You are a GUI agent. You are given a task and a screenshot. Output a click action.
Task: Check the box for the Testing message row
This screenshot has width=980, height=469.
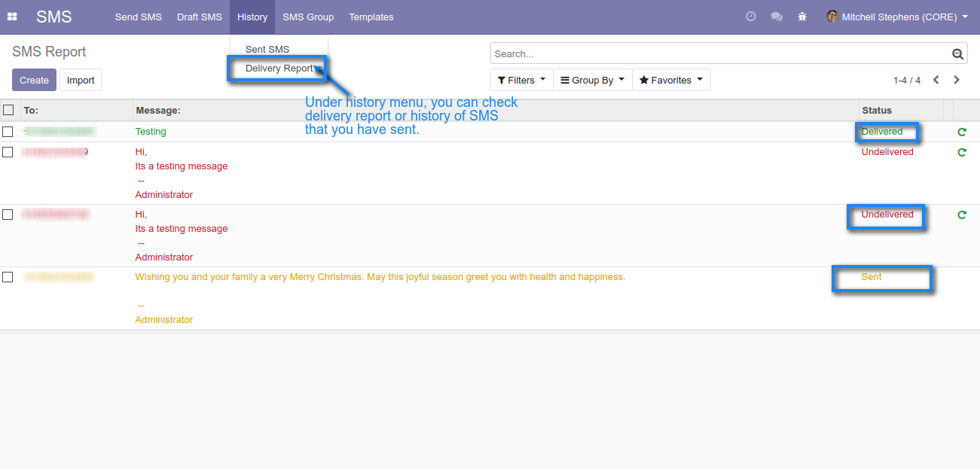[8, 132]
